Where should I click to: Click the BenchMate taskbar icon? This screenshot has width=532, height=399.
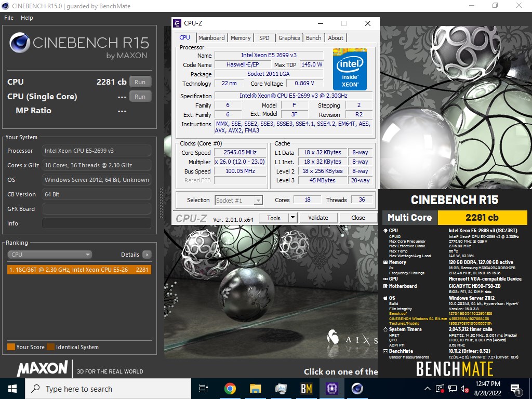click(x=306, y=389)
